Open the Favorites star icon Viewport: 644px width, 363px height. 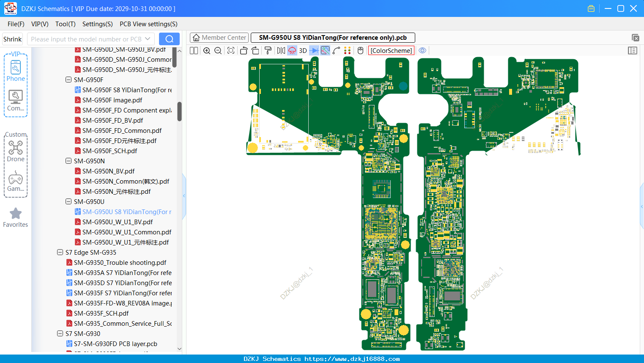(16, 217)
